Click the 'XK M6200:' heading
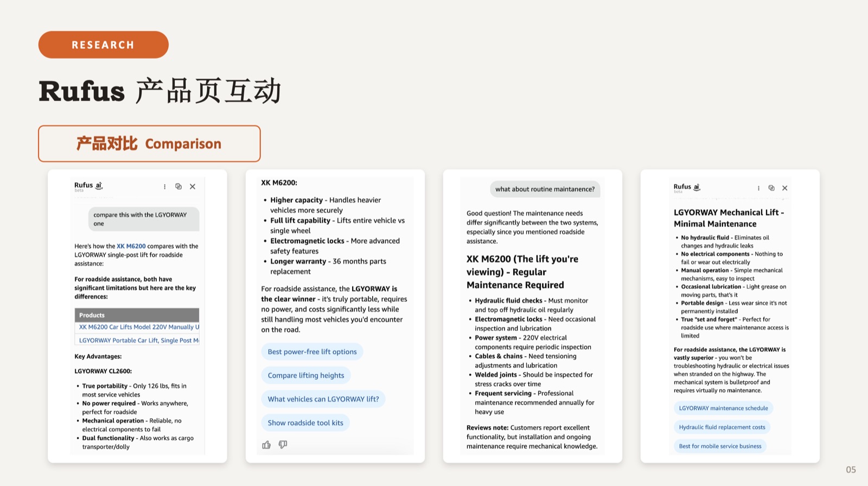Viewport: 868px width, 486px height. click(279, 183)
